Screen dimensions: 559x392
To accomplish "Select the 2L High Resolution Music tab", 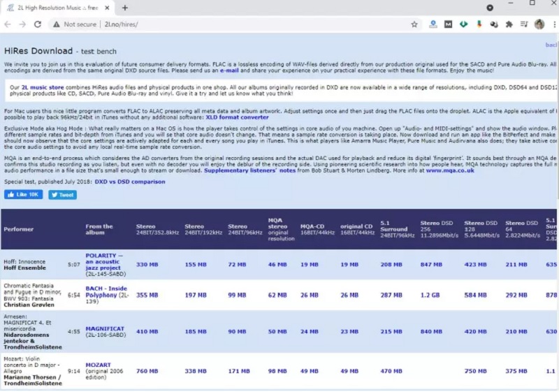I will [58, 8].
